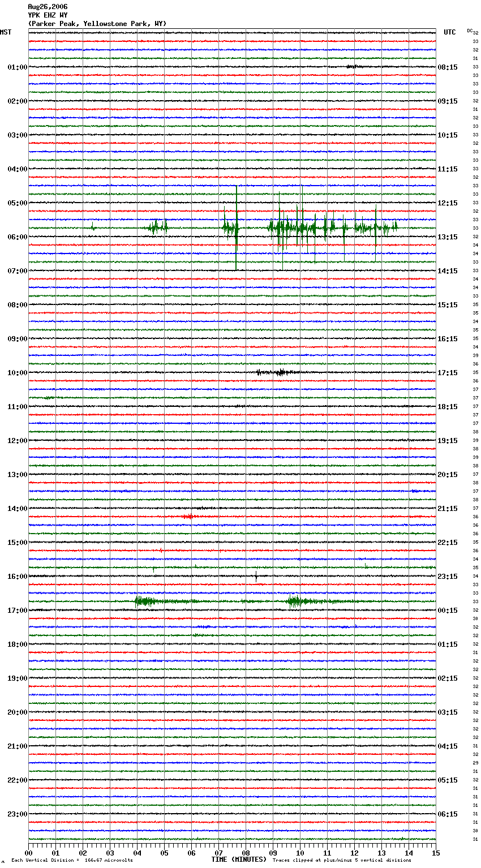Pick the 02:15 UTC time label
The height and width of the screenshot is (868, 481).
(x=448, y=678)
